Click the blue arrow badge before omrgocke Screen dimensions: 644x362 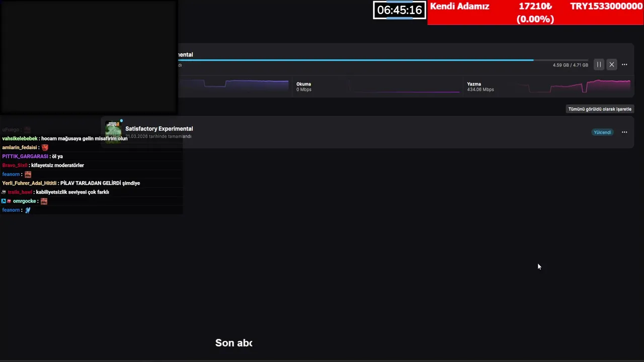point(3,201)
